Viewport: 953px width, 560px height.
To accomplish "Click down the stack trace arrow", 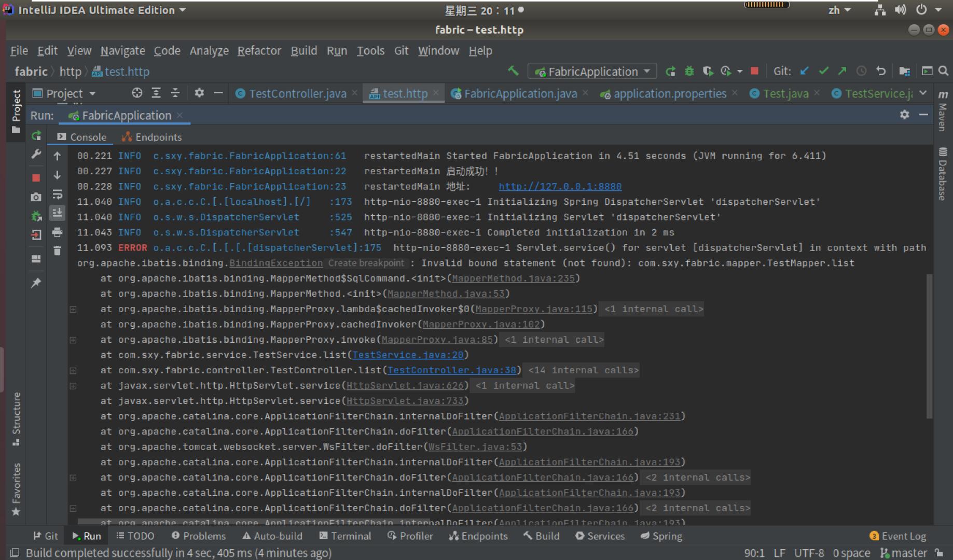I will 57,175.
